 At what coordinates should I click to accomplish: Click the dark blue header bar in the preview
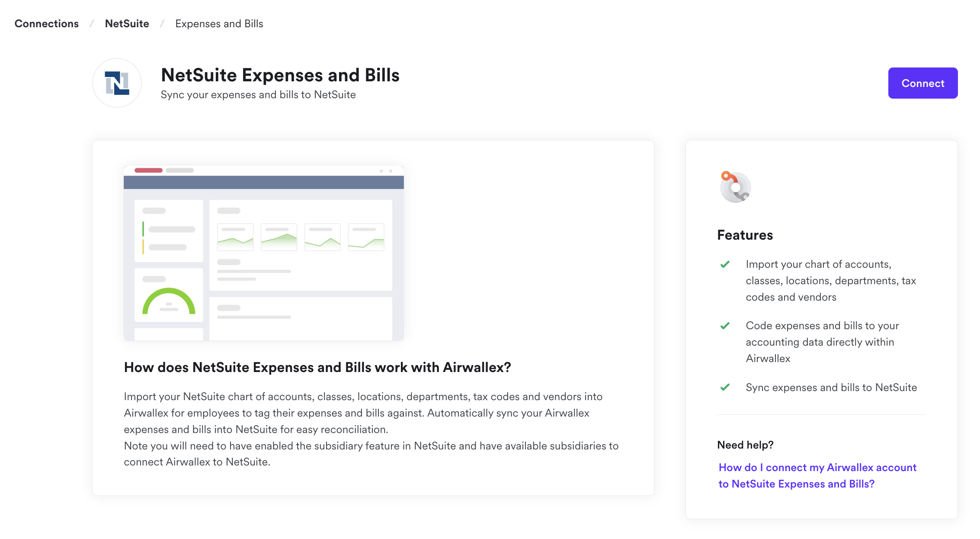click(264, 182)
